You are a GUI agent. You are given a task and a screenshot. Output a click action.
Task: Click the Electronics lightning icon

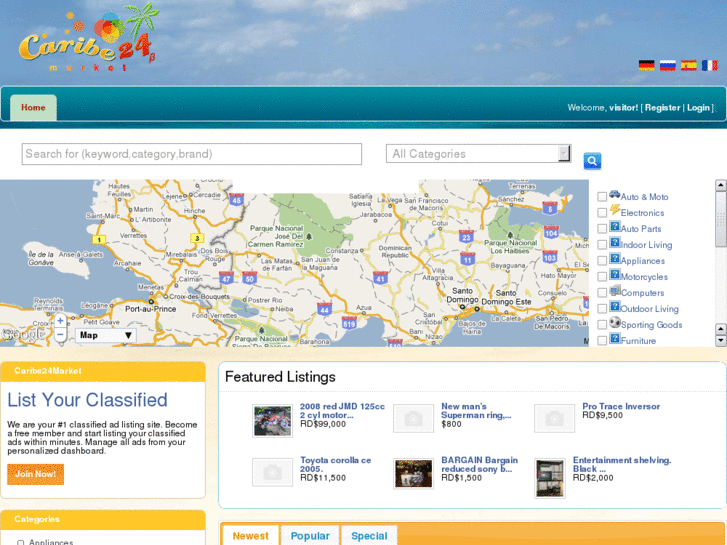615,210
